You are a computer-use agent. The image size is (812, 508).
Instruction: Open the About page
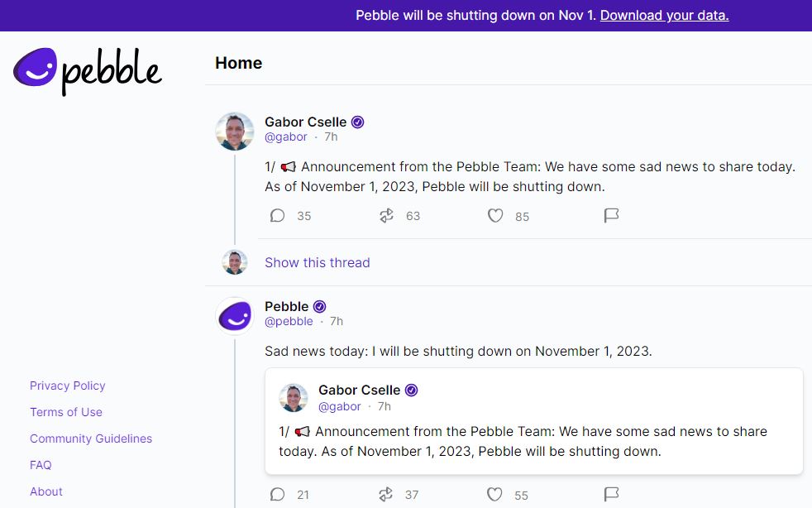[x=46, y=491]
